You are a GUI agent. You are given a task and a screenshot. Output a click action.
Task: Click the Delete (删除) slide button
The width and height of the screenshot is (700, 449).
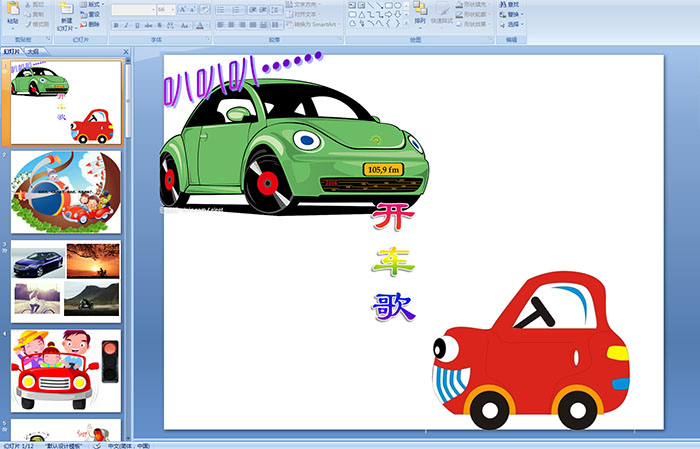pyautogui.click(x=90, y=24)
